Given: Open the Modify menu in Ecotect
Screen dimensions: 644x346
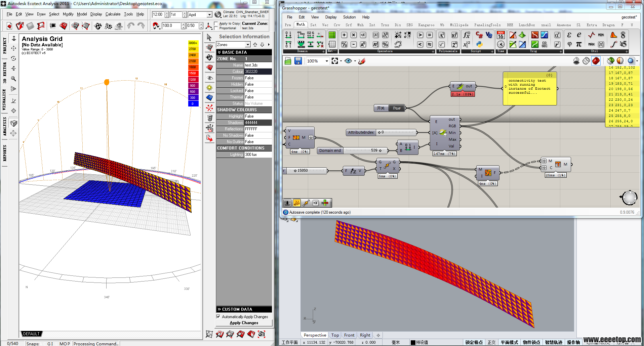Looking at the screenshot, I should click(x=68, y=14).
